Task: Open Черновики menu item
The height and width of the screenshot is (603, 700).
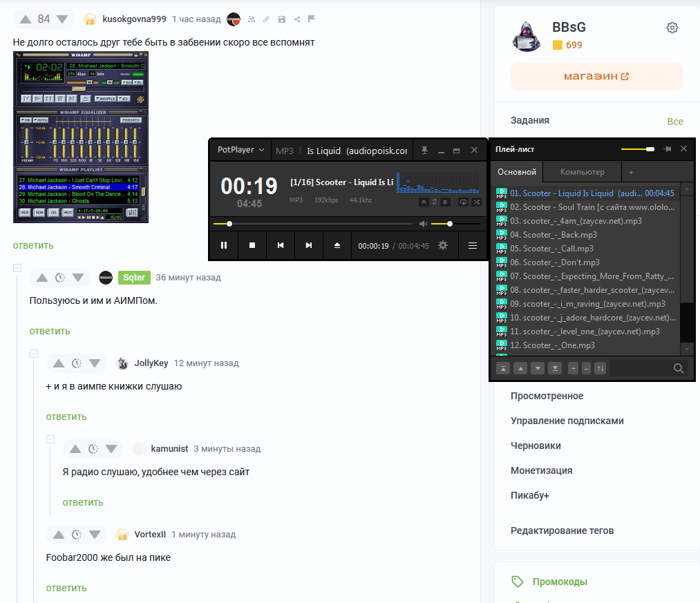Action: 536,446
